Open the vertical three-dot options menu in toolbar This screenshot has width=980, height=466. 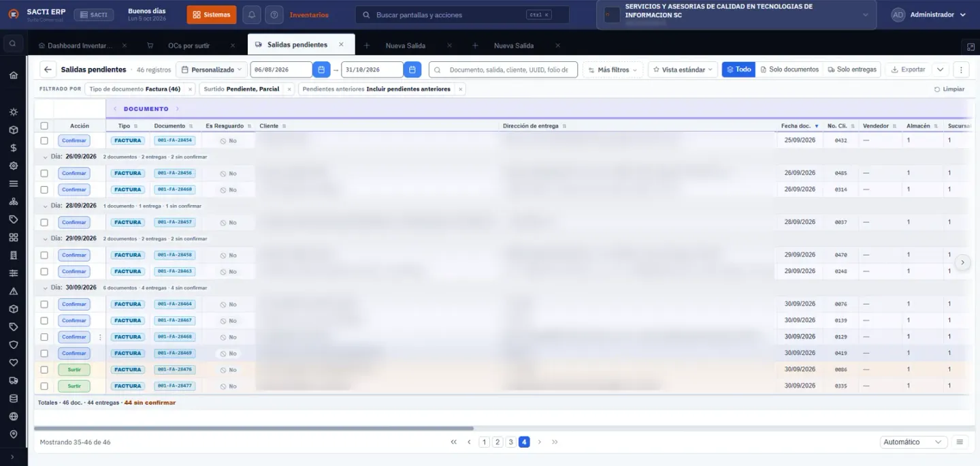coord(961,69)
